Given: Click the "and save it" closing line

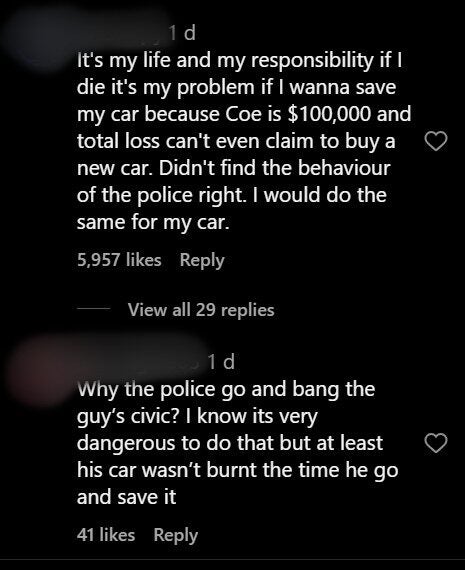Looking at the screenshot, I should pyautogui.click(x=127, y=497).
